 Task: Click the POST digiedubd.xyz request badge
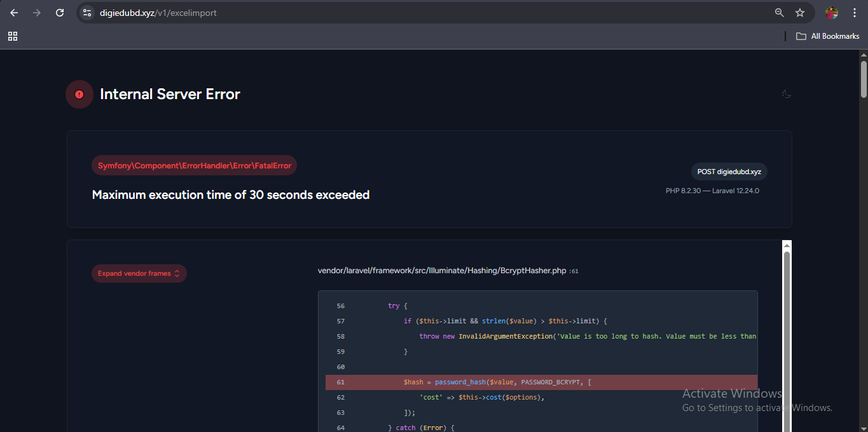(x=729, y=172)
